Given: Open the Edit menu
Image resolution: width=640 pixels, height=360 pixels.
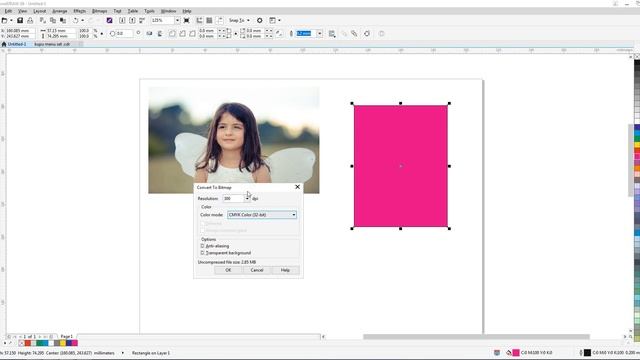Looking at the screenshot, I should tap(8, 11).
